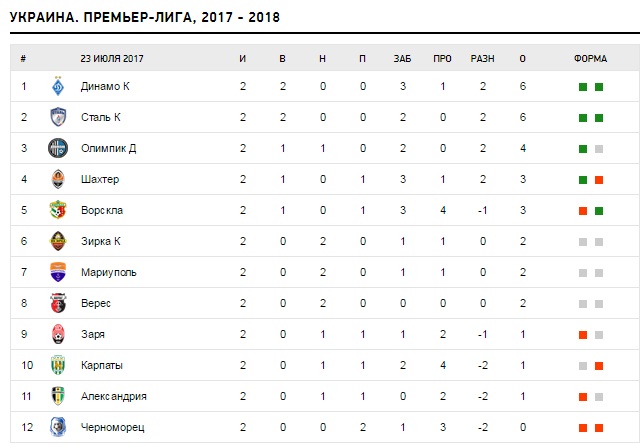644x447 pixels.
Task: Click the Динамо К club logo
Action: 58,87
